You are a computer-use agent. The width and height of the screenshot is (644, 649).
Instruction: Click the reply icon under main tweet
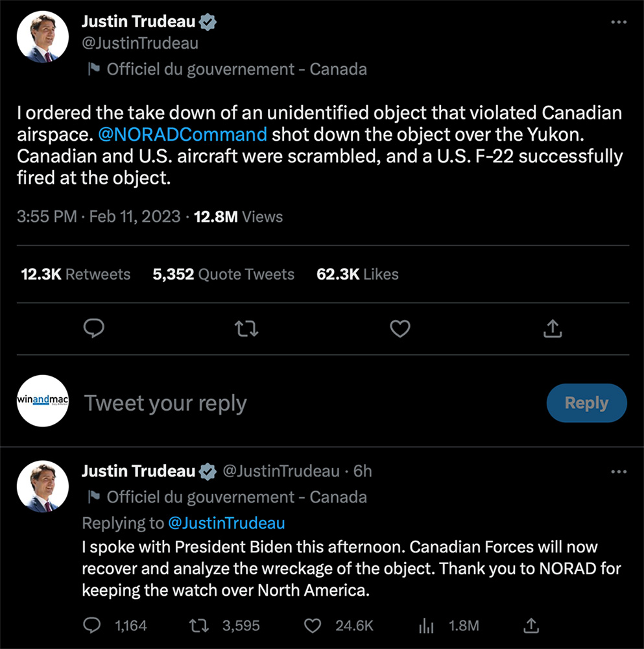pos(95,329)
